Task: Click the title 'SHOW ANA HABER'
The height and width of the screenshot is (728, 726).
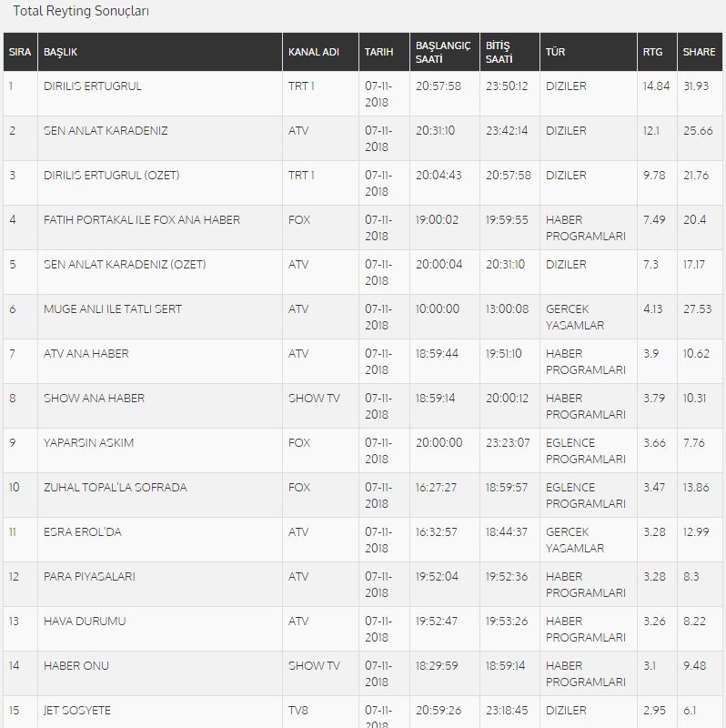Action: click(94, 399)
